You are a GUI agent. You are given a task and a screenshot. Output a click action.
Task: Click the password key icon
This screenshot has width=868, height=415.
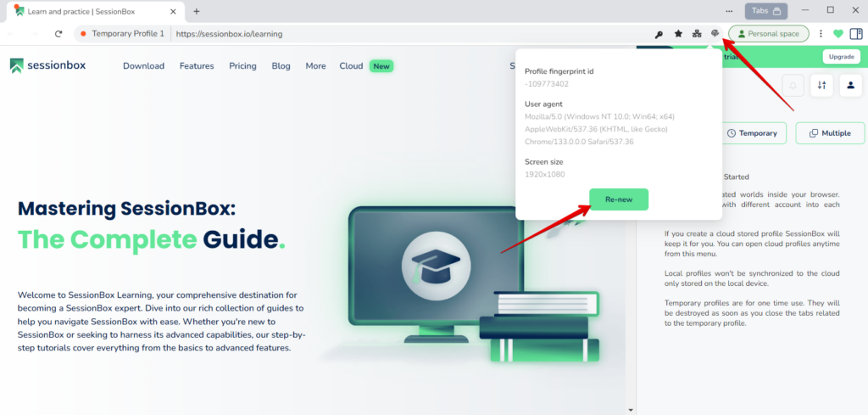(659, 34)
